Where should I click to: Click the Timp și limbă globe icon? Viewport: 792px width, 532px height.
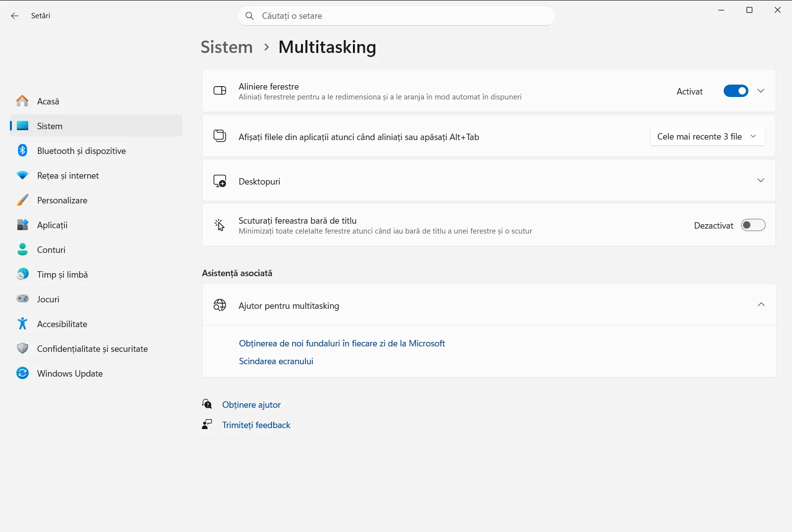(22, 274)
